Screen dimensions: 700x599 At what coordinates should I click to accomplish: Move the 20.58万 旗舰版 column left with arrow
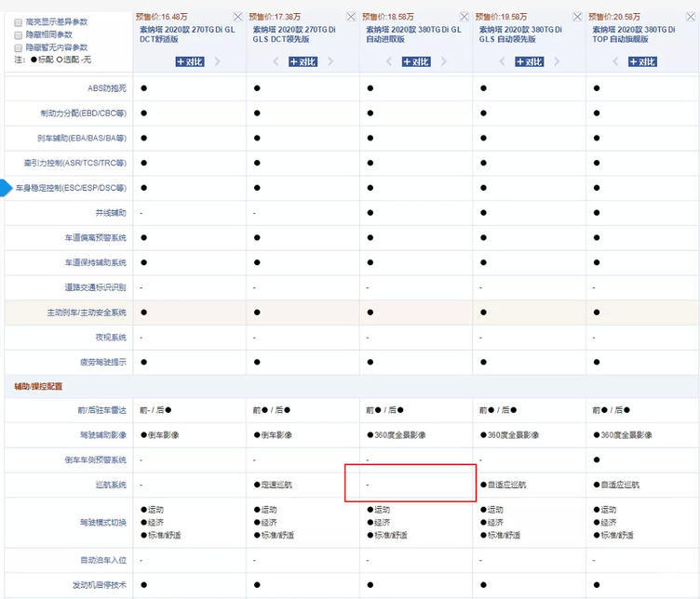click(615, 61)
